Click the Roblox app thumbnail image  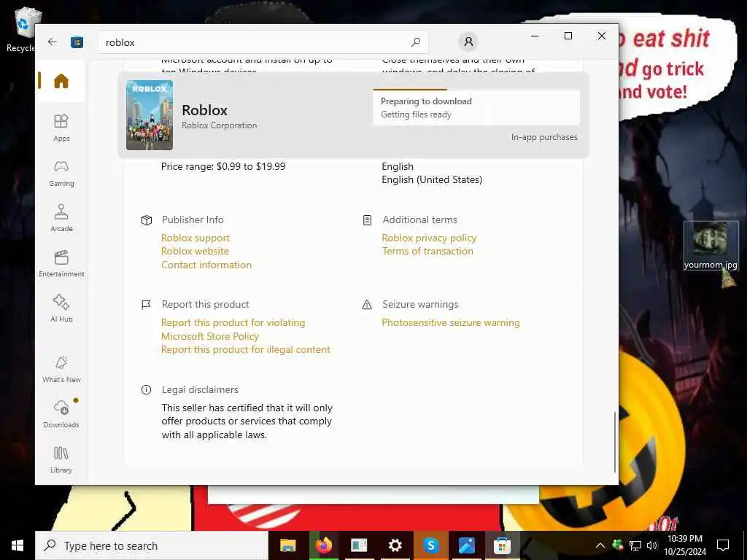tap(150, 115)
